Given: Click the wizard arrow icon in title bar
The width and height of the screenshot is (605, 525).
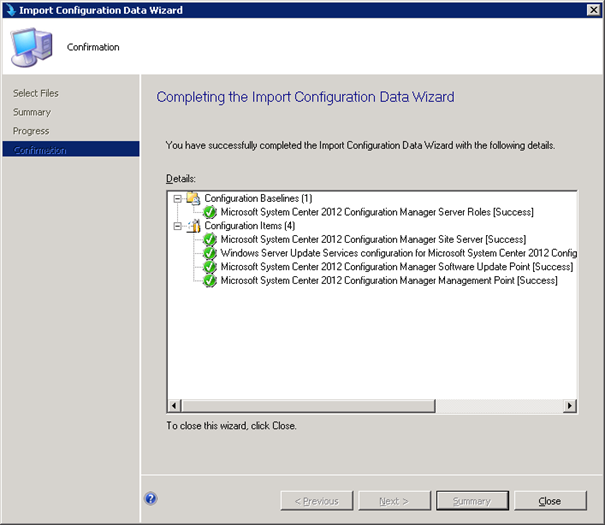Looking at the screenshot, I should tap(10, 10).
